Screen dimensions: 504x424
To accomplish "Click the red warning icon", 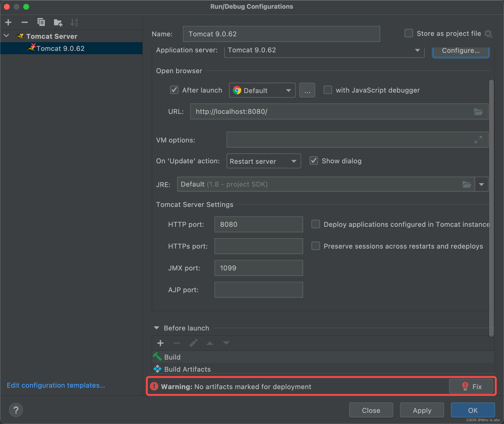I will tap(154, 386).
